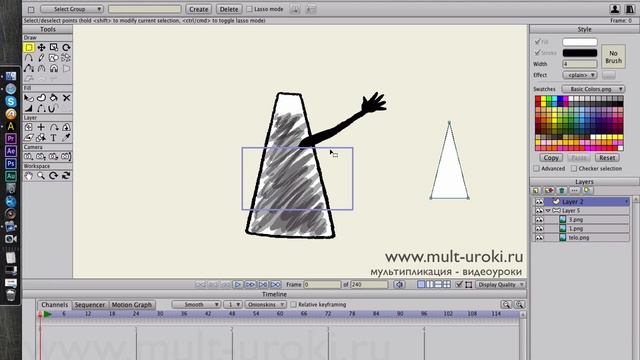Open the Display Quality dropdown
Image resolution: width=640 pixels, height=360 pixels.
pyautogui.click(x=501, y=284)
